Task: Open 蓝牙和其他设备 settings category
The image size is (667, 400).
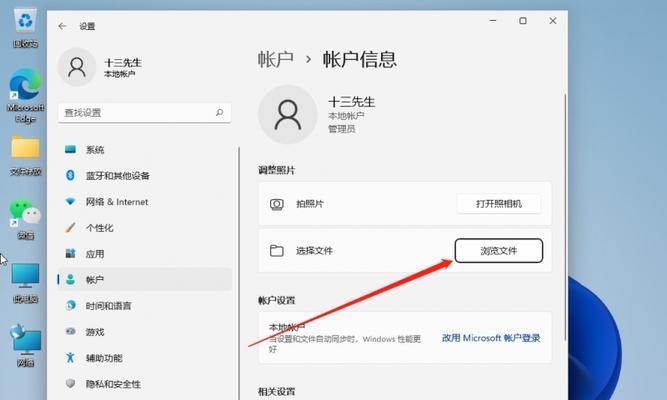Action: coord(145,175)
